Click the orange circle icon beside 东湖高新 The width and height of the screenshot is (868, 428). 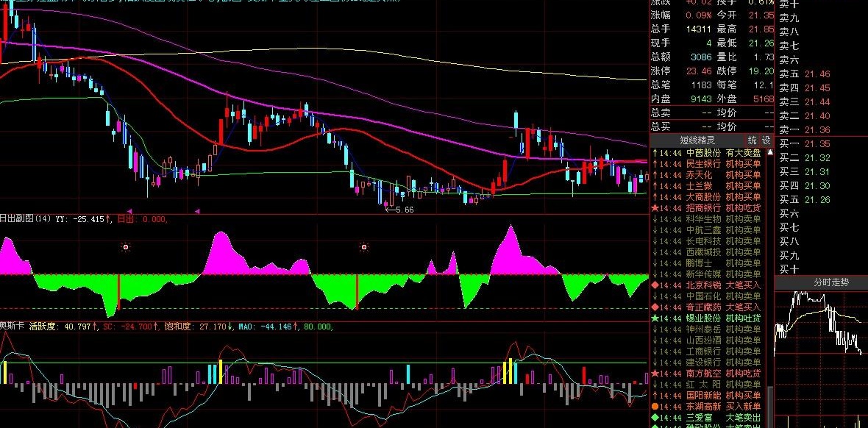click(x=655, y=407)
